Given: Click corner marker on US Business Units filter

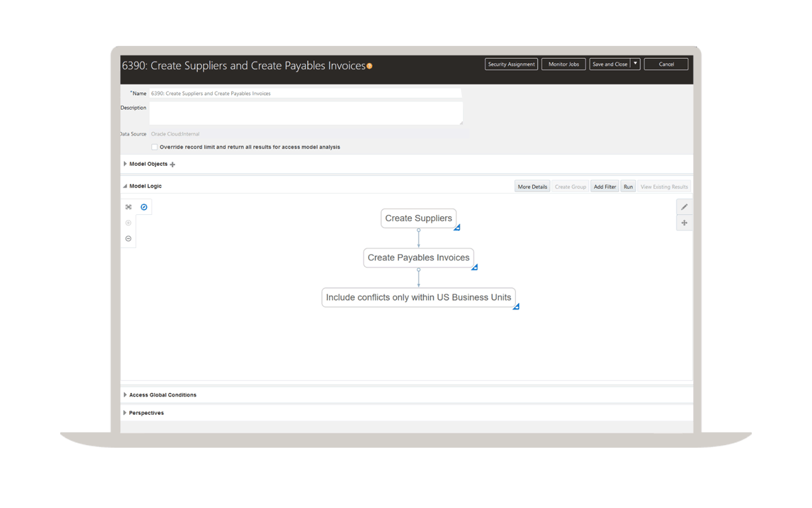Looking at the screenshot, I should pyautogui.click(x=516, y=307).
